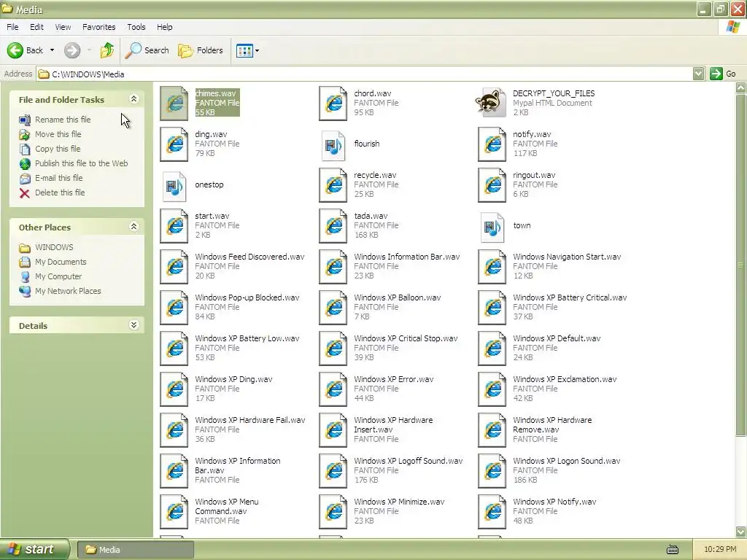Click Copy this file link
747x560 pixels.
(x=58, y=149)
